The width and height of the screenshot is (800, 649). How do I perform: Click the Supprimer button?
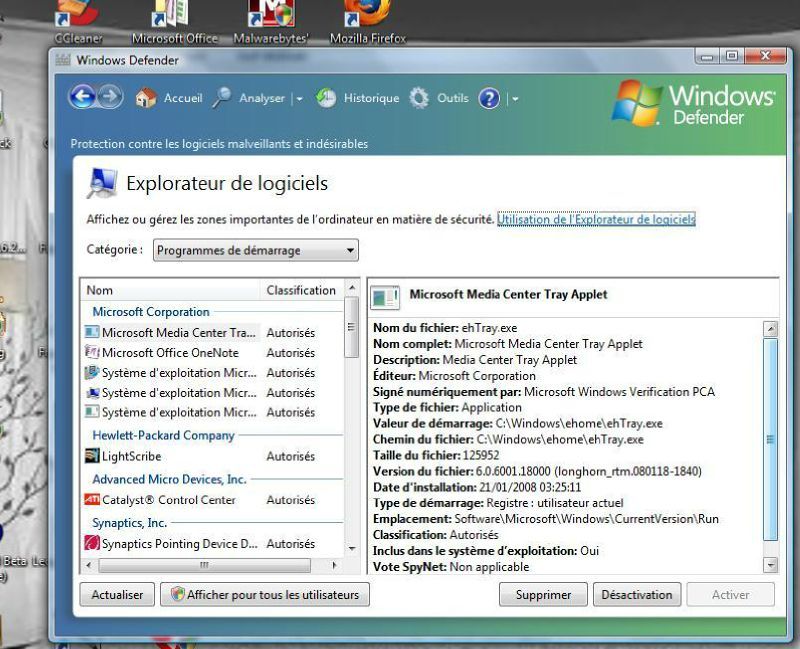coord(543,594)
